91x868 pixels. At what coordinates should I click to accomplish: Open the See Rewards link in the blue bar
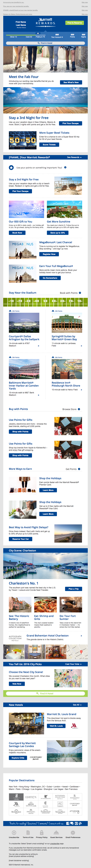point(74,157)
